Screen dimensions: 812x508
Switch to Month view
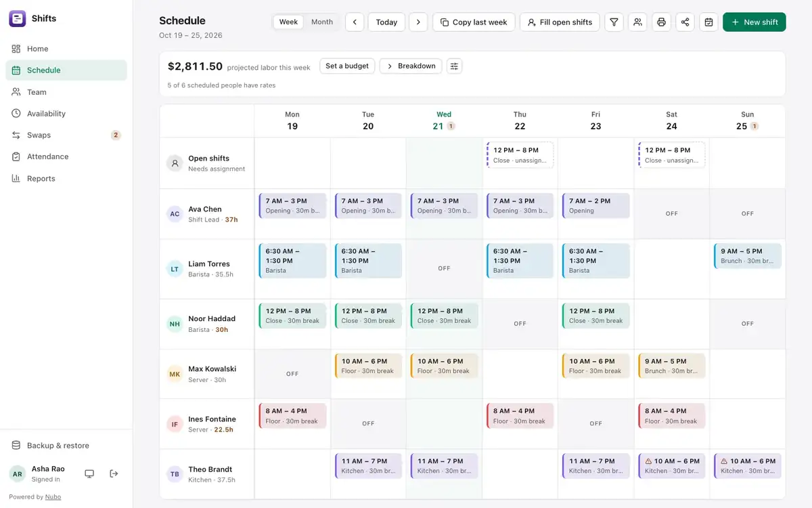click(x=322, y=22)
